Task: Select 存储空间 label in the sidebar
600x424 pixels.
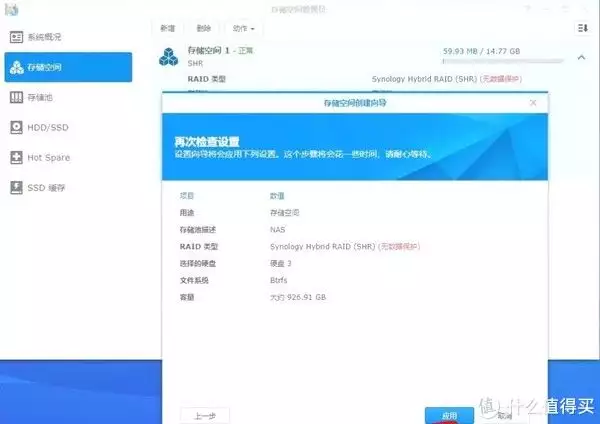Action: (x=44, y=67)
